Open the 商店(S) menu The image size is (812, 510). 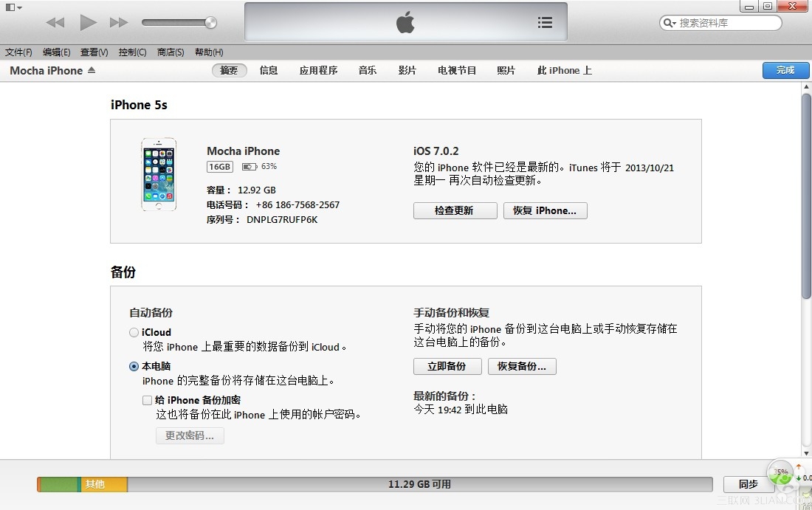(x=171, y=52)
